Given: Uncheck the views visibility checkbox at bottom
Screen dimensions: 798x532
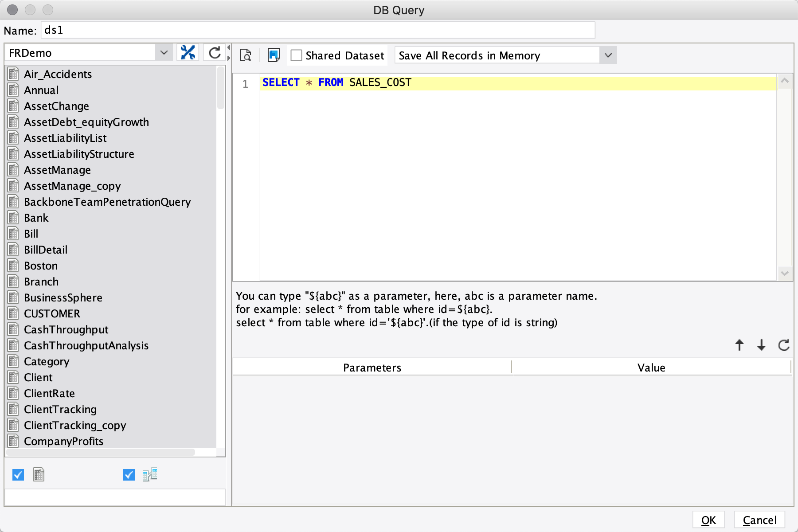Looking at the screenshot, I should coord(129,474).
